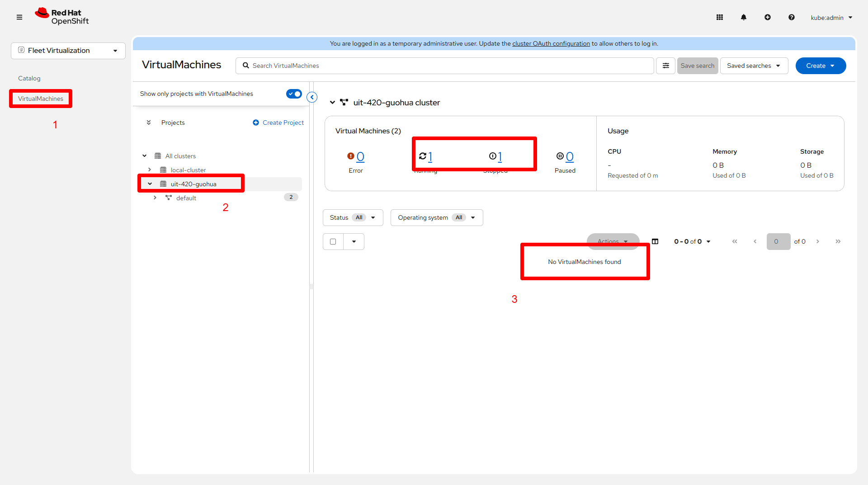Focus the Search VirtualMachines field
This screenshot has width=868, height=485.
pos(445,66)
